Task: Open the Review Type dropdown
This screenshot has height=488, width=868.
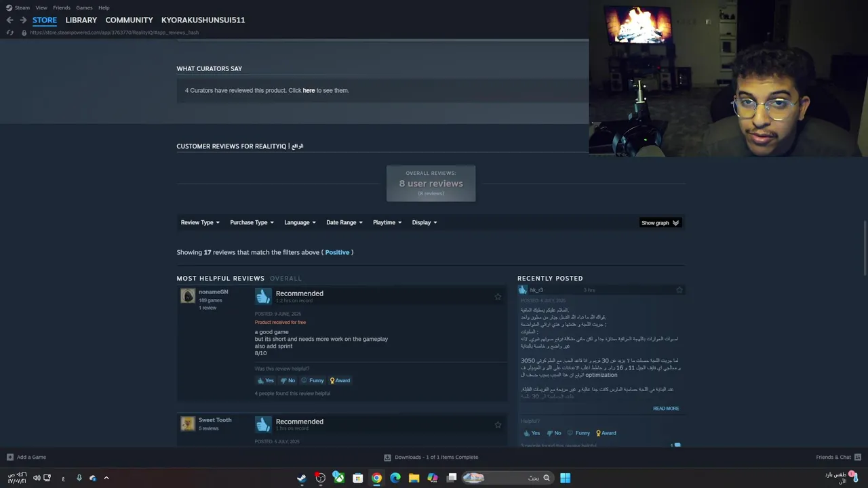Action: click(x=200, y=222)
